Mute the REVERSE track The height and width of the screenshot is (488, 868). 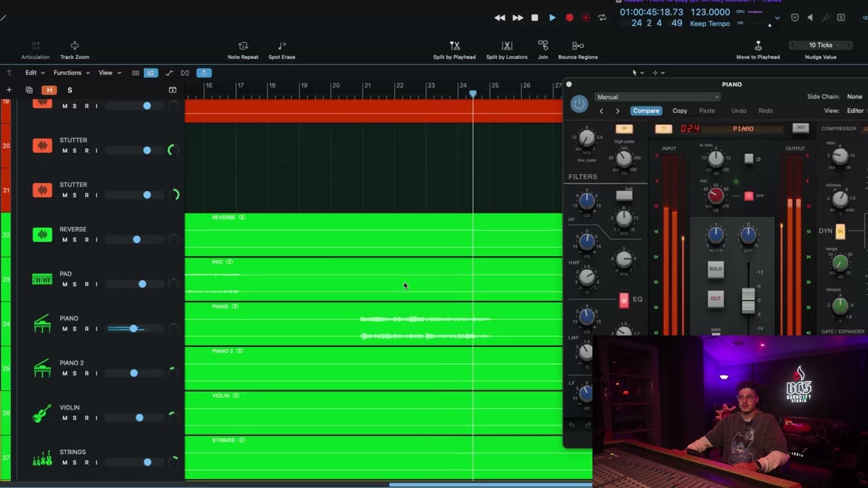tap(65, 240)
